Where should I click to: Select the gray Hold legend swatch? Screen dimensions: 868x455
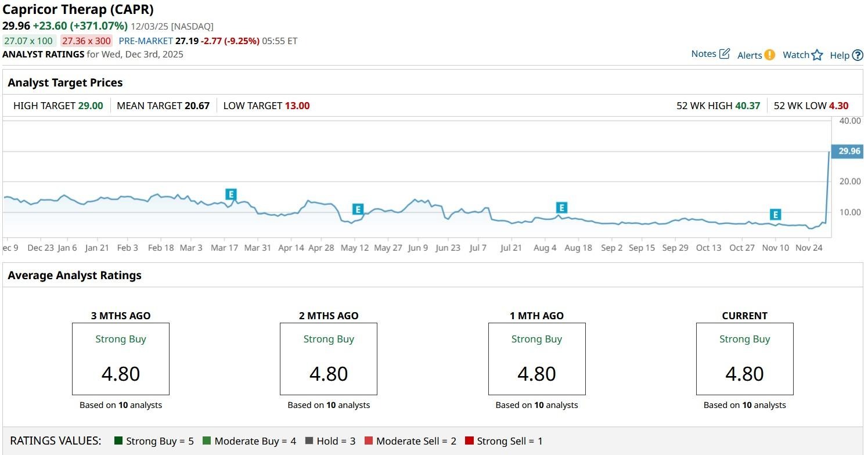(x=309, y=441)
